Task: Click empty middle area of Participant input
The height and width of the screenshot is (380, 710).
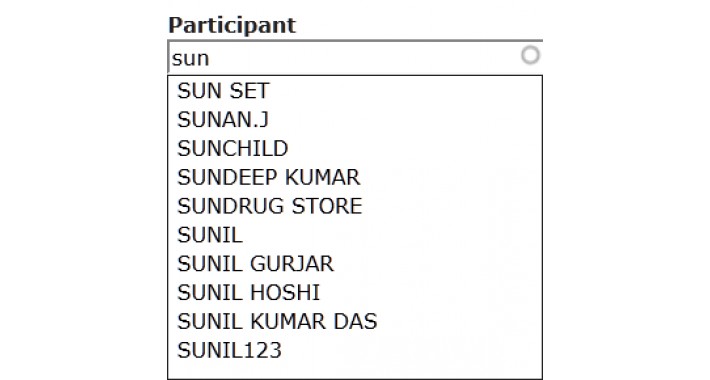Action: (x=362, y=58)
